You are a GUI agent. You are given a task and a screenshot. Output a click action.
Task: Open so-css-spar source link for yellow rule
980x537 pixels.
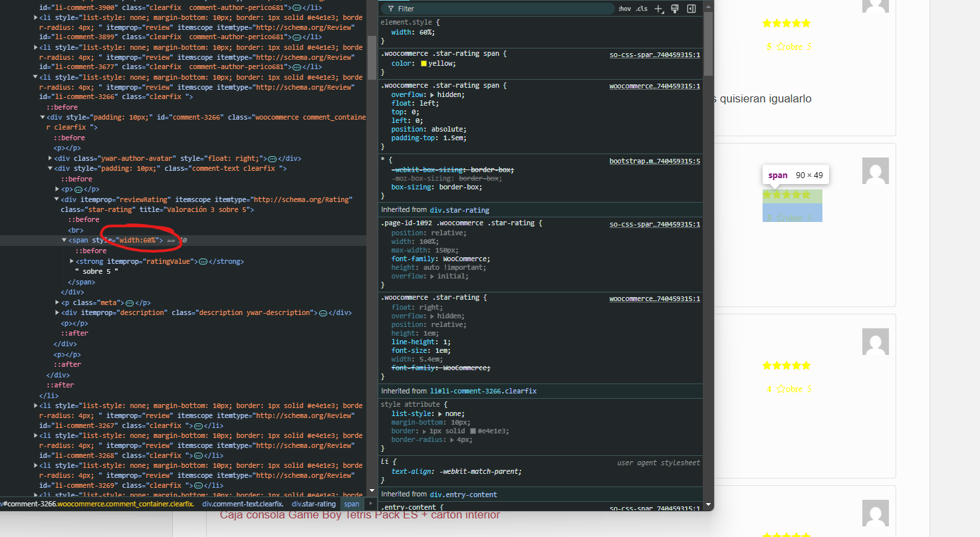(x=655, y=55)
